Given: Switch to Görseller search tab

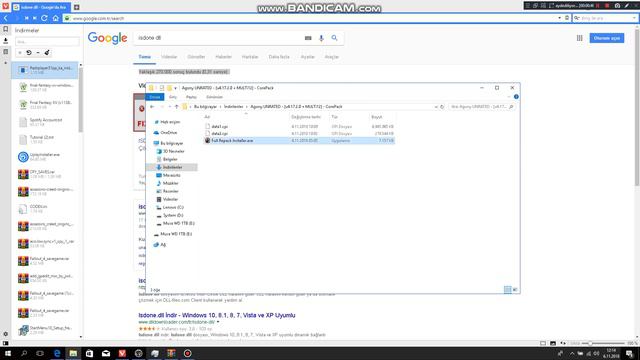Looking at the screenshot, I should pyautogui.click(x=196, y=57).
